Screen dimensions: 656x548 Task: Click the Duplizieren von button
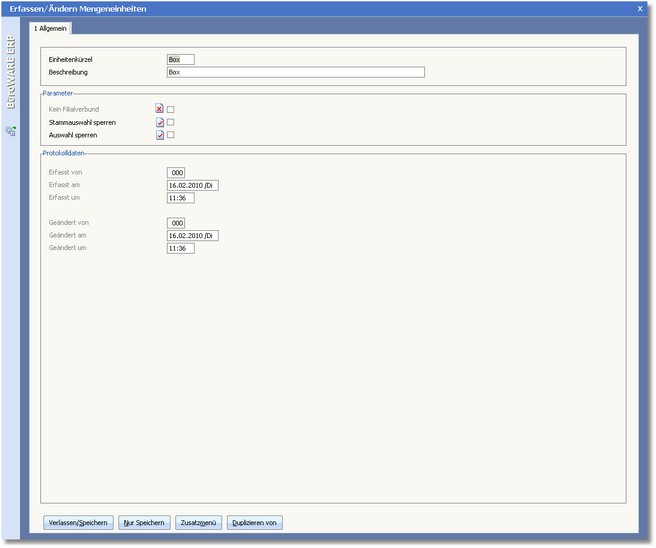(255, 522)
